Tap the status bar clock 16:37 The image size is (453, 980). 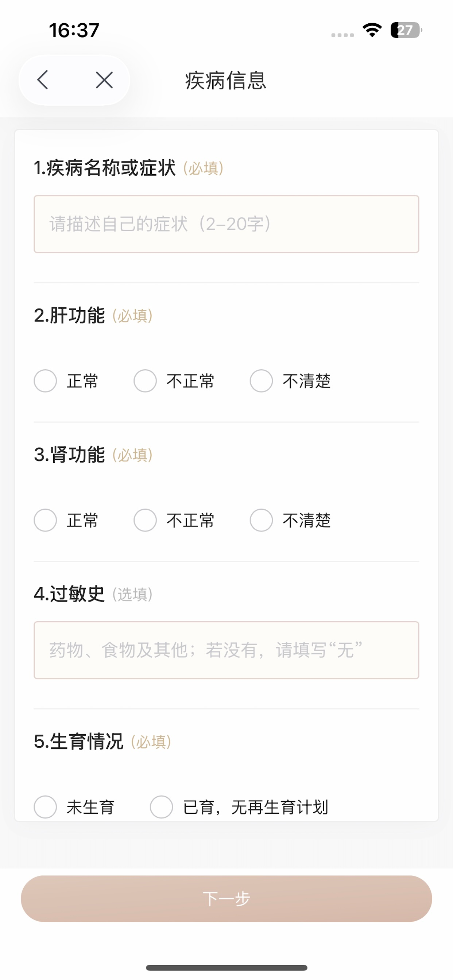point(74,30)
